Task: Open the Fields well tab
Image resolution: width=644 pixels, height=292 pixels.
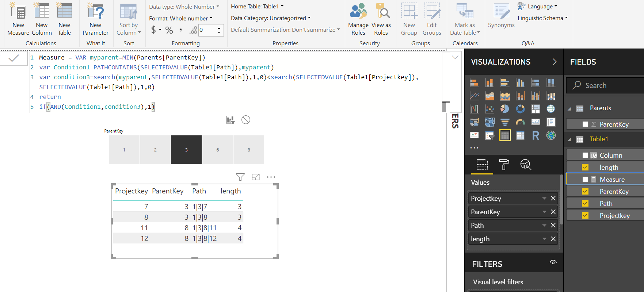Action: (x=482, y=165)
